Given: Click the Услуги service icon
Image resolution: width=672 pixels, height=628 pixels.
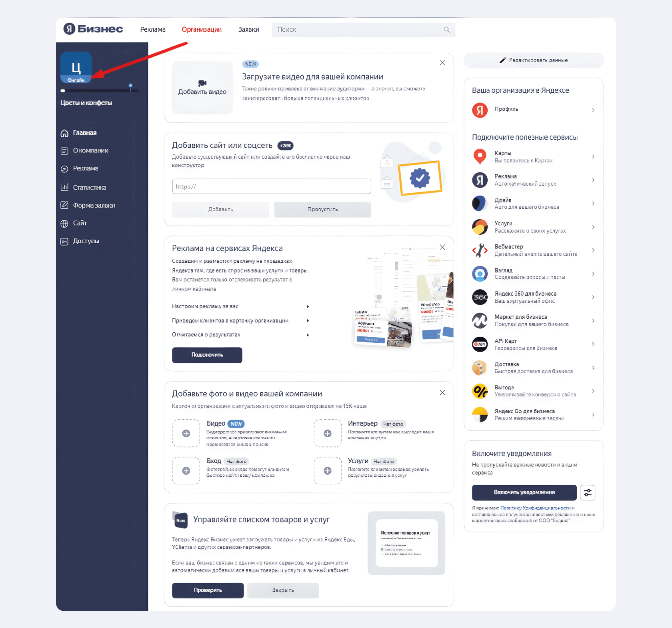Looking at the screenshot, I should [x=480, y=227].
